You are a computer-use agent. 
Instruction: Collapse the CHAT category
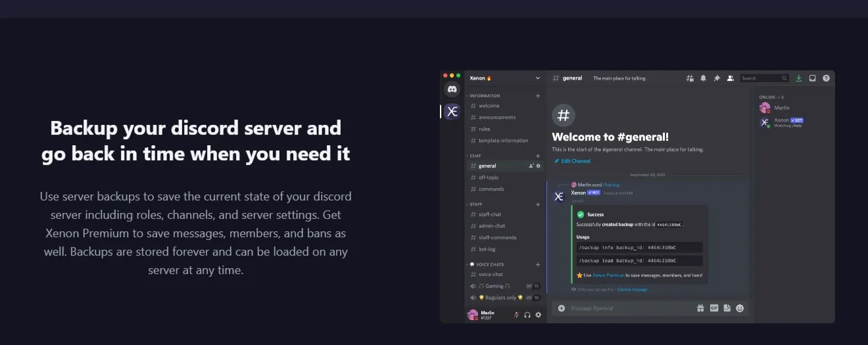coord(475,156)
